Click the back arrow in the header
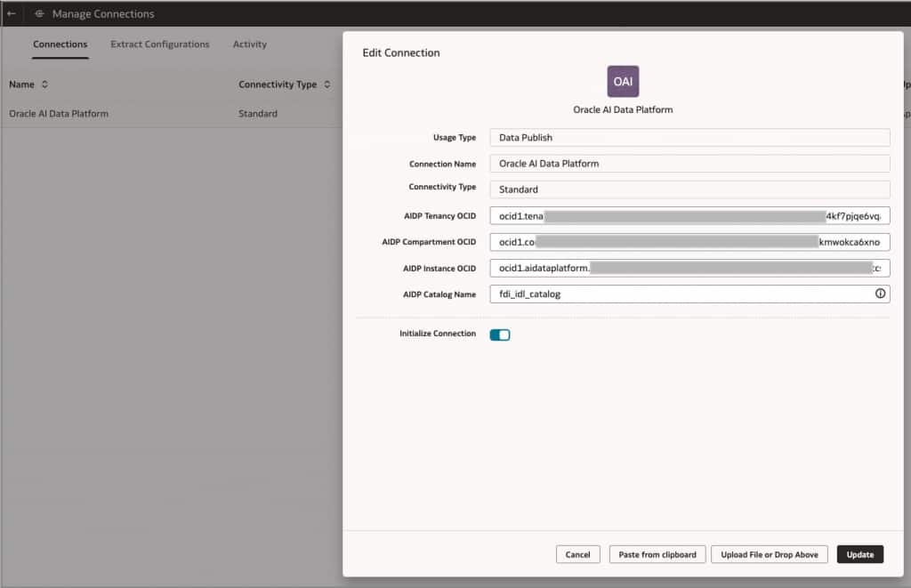Image resolution: width=911 pixels, height=588 pixels. [11, 13]
